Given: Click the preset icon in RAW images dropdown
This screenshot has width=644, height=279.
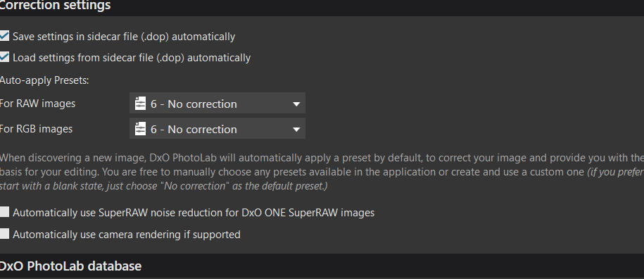Looking at the screenshot, I should (140, 104).
